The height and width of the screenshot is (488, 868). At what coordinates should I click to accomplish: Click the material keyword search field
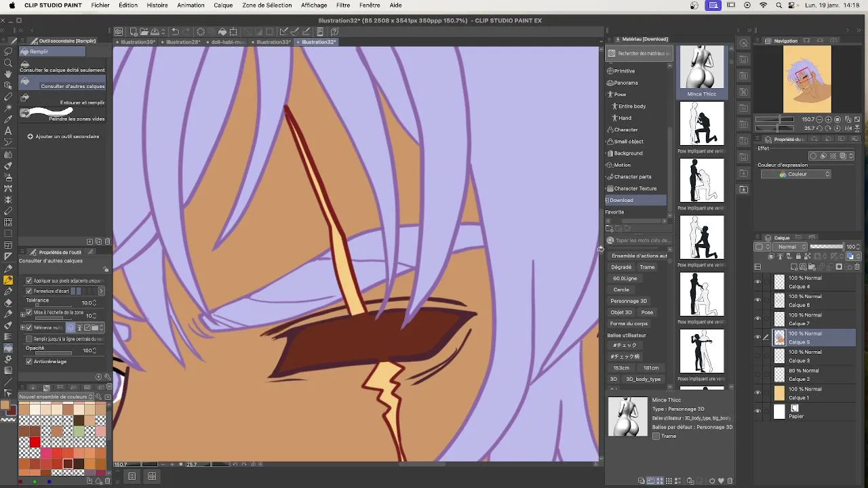tap(642, 241)
